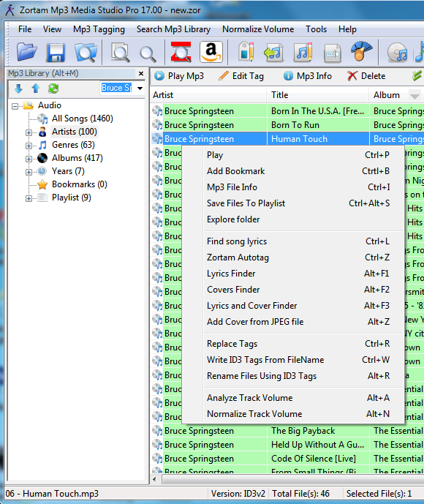Close the Mp3 Library panel
The image size is (424, 504).
tap(140, 74)
